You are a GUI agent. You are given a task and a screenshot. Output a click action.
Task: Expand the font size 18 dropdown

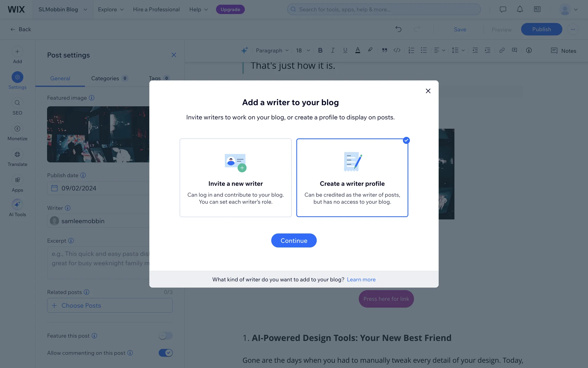(x=303, y=50)
